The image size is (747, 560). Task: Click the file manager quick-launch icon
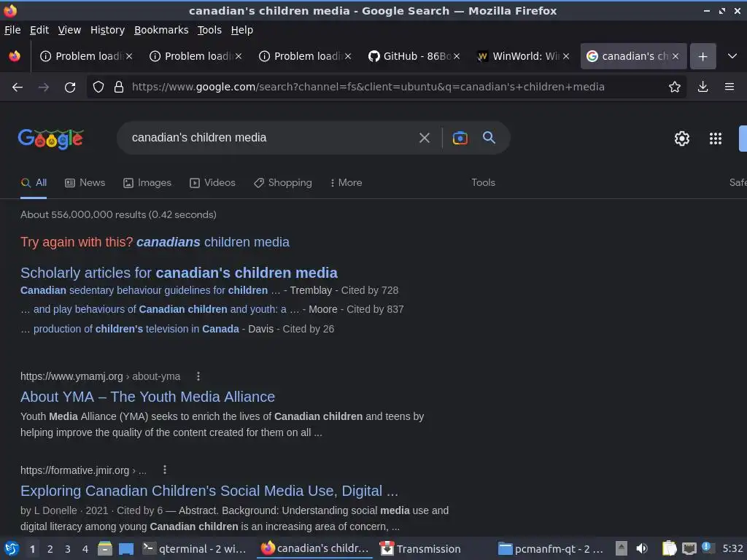click(105, 549)
